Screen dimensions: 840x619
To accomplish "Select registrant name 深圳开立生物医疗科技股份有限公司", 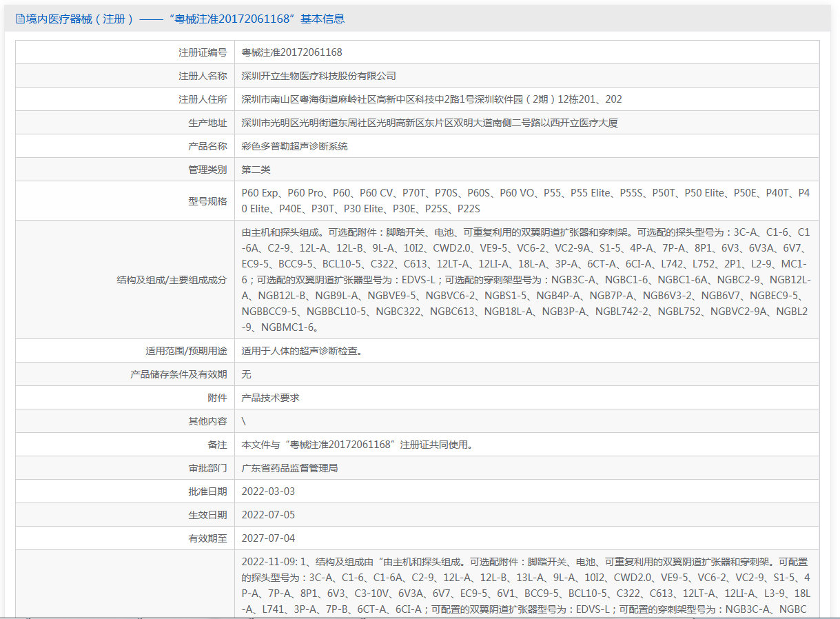I will coord(319,76).
